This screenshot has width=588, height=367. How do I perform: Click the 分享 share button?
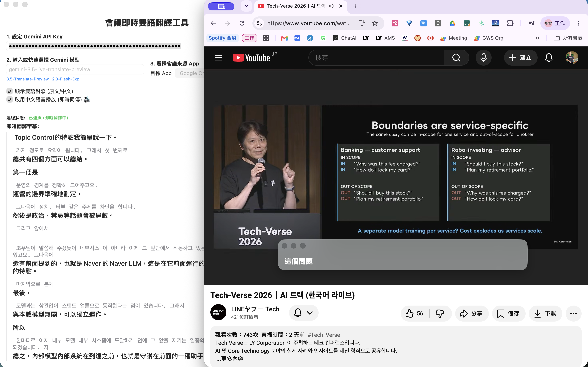tap(471, 313)
